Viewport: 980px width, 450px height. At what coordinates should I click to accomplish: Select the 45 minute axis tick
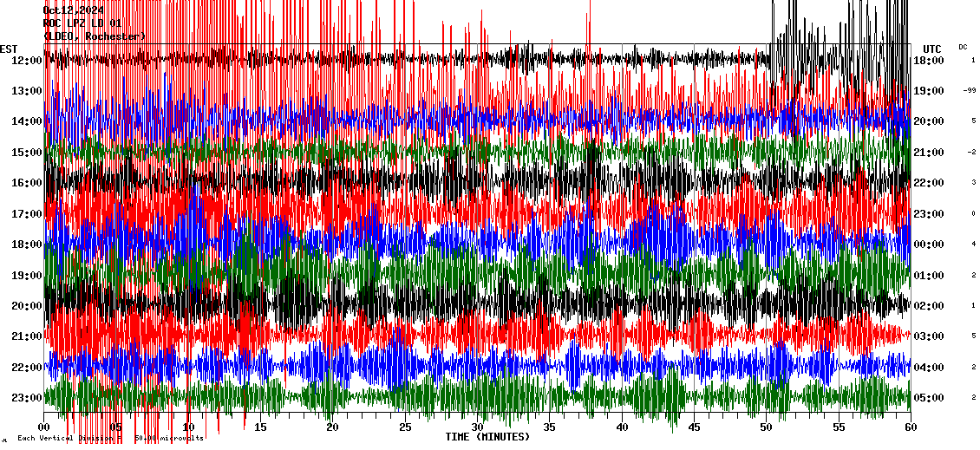pyautogui.click(x=694, y=427)
